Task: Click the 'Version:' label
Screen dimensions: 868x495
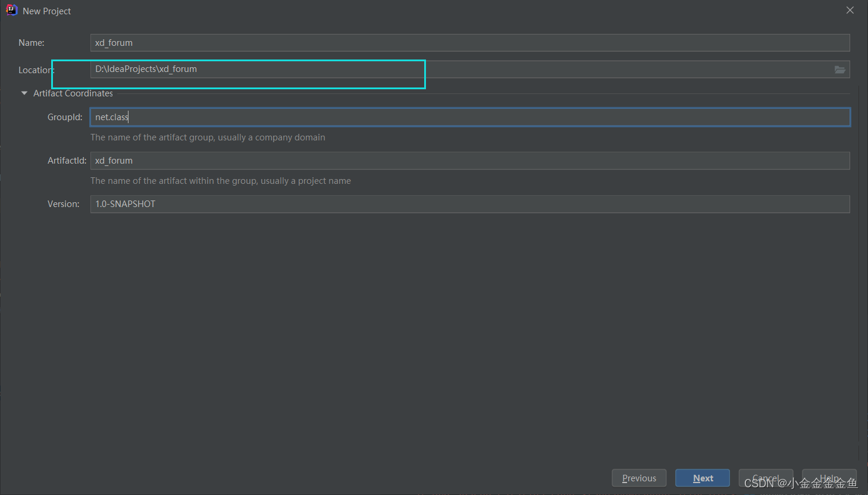Action: click(64, 204)
